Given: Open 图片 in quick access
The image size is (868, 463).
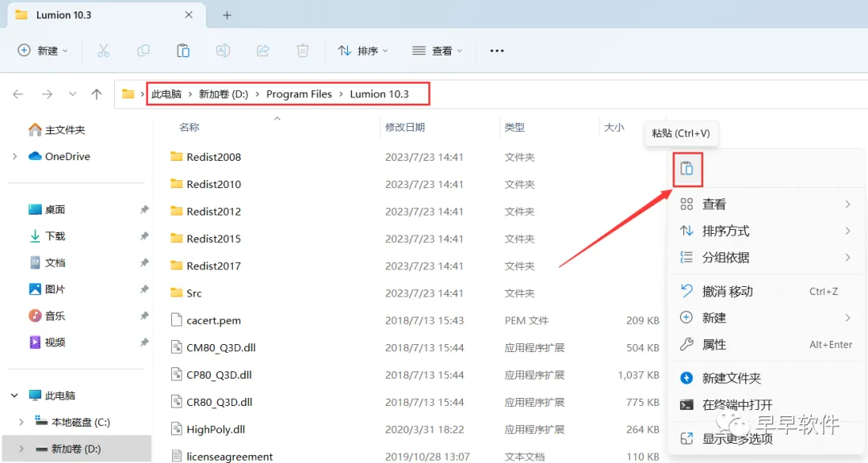Looking at the screenshot, I should tap(47, 289).
